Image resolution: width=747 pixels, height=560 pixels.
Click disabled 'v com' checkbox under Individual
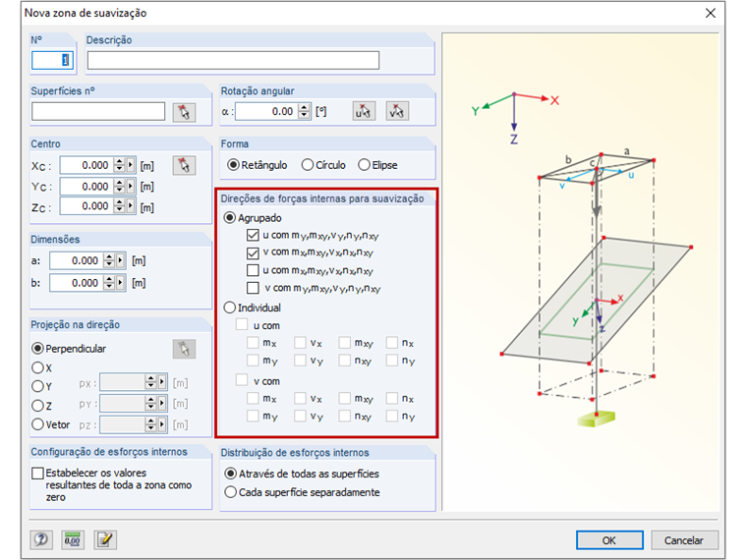tap(242, 380)
